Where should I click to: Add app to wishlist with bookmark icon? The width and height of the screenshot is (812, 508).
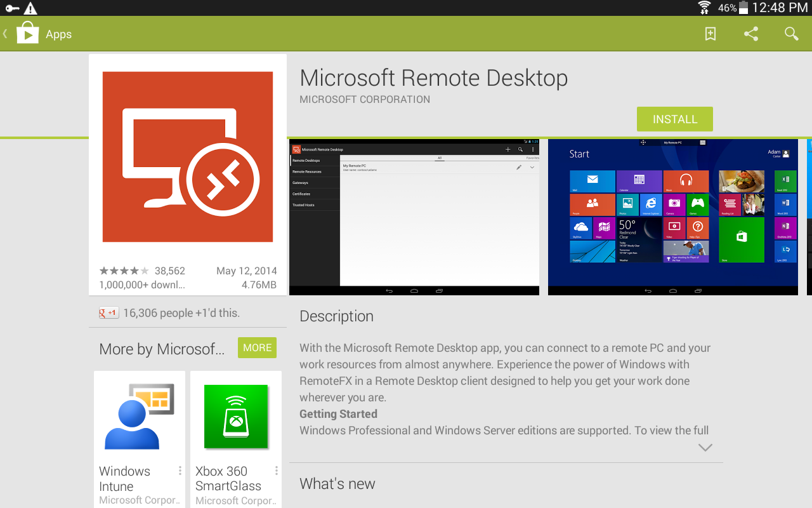tap(710, 34)
